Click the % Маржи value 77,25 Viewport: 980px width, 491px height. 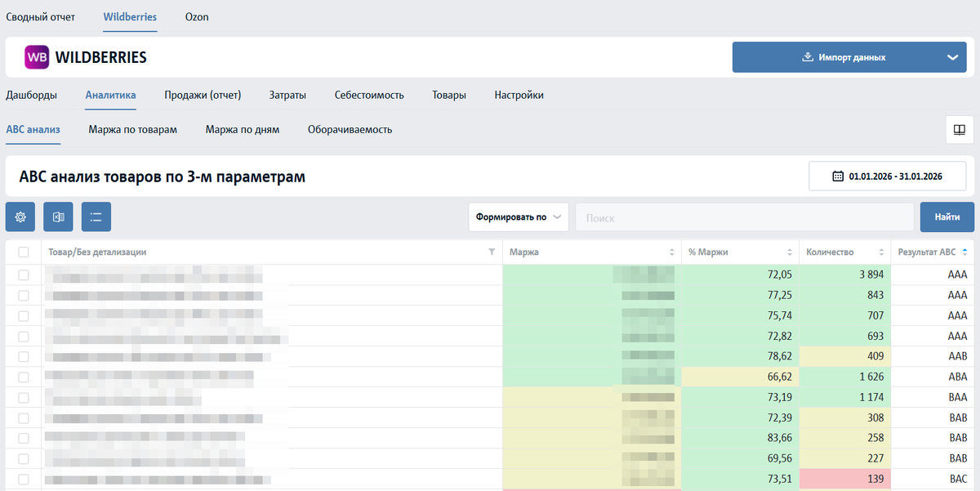779,295
